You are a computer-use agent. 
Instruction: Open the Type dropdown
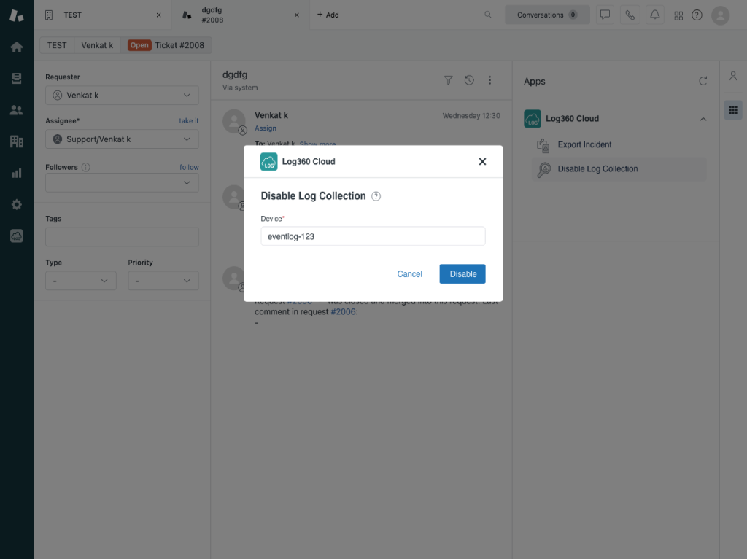point(81,281)
